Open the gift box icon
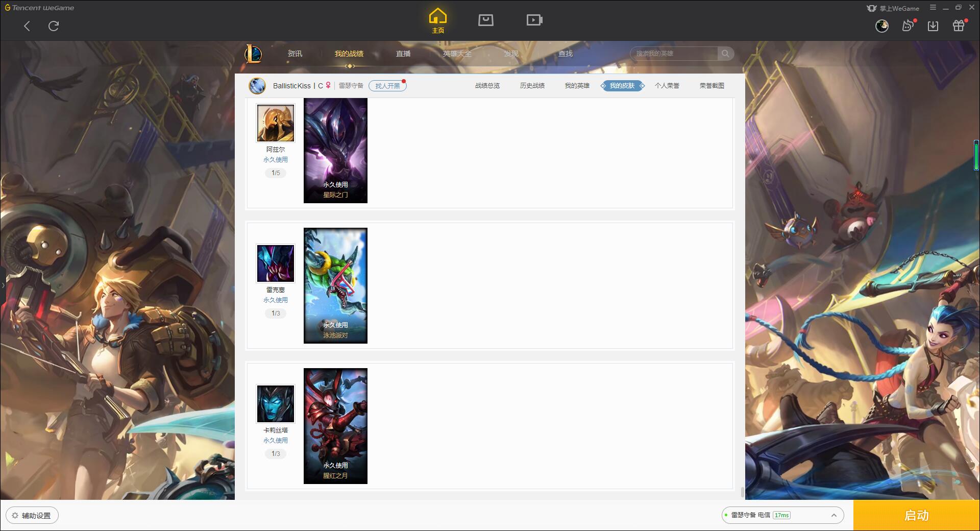This screenshot has height=531, width=980. [x=959, y=26]
